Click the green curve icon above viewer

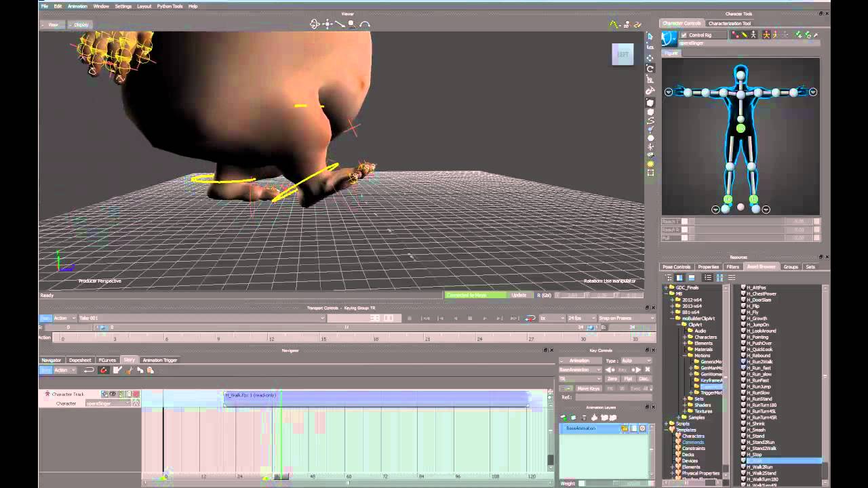click(614, 24)
